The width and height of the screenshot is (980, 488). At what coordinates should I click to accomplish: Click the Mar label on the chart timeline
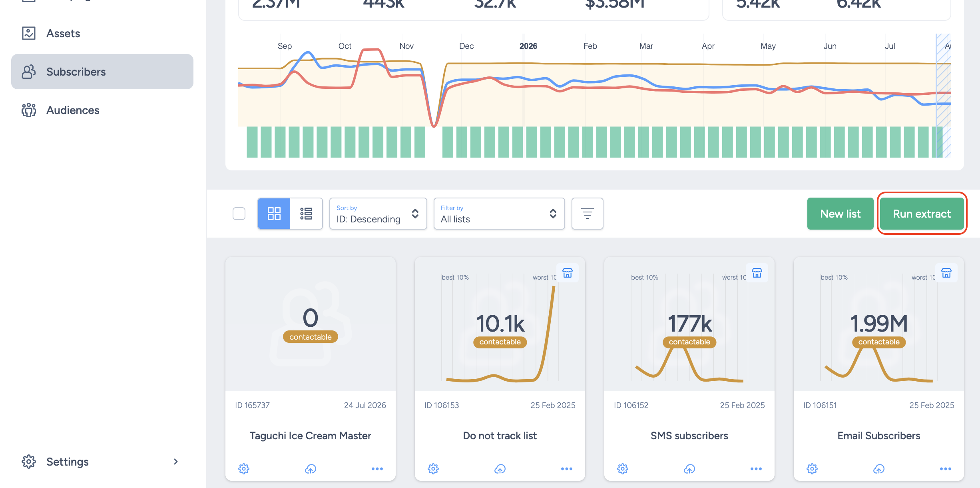(x=646, y=46)
